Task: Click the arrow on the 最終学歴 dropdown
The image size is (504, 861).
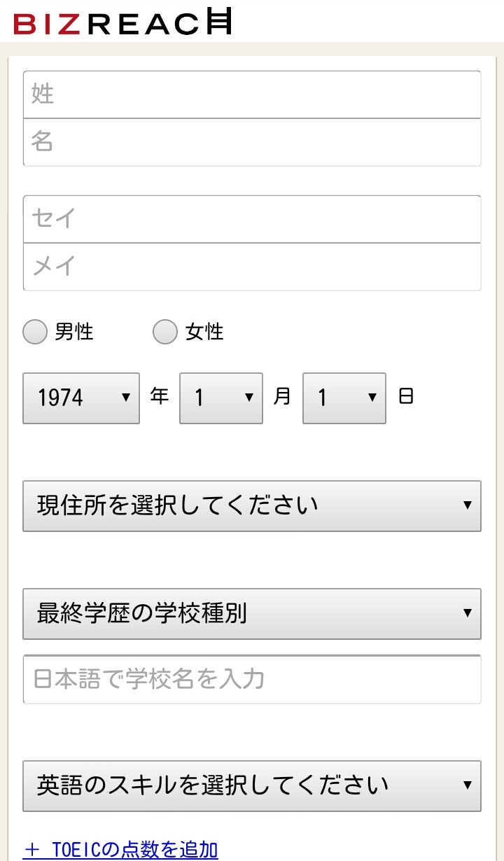Action: pyautogui.click(x=468, y=613)
